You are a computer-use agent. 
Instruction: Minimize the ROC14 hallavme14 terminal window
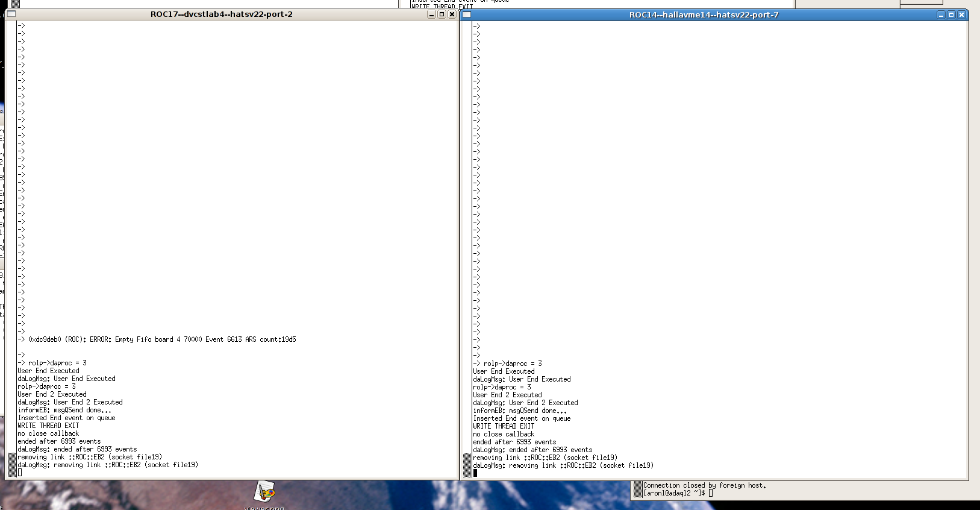pos(941,15)
